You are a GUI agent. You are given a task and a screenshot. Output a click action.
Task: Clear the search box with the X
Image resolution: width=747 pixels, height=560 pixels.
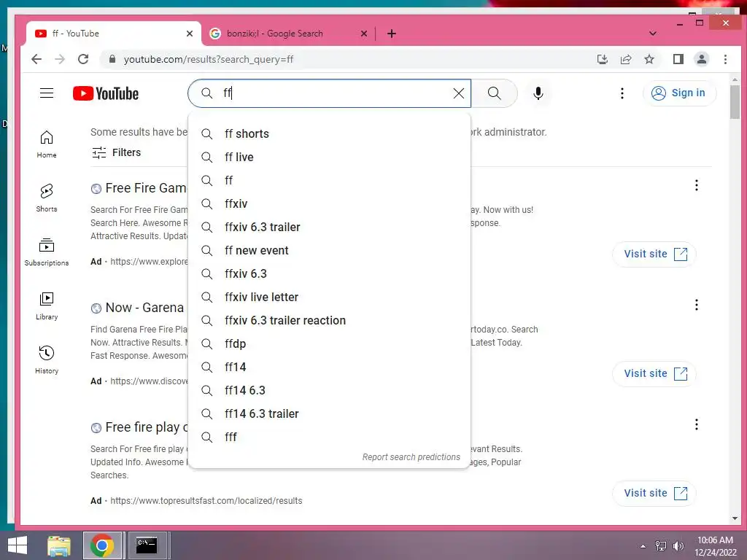point(458,93)
